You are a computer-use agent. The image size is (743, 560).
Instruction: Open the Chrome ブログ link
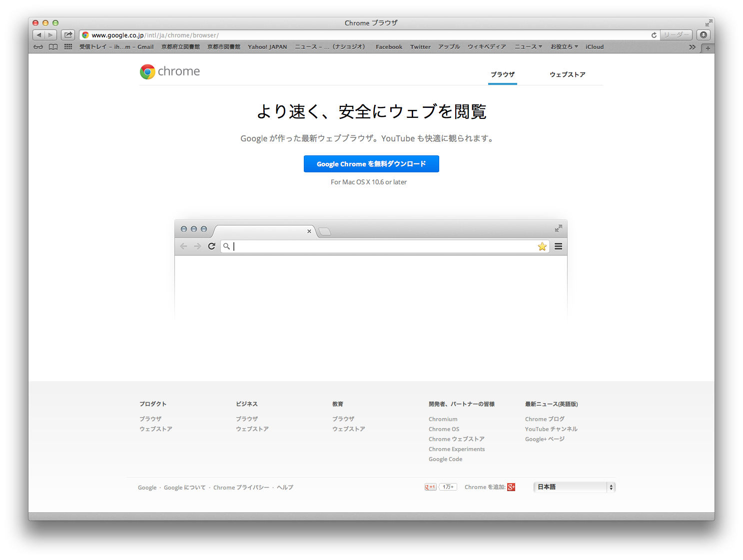pos(545,419)
